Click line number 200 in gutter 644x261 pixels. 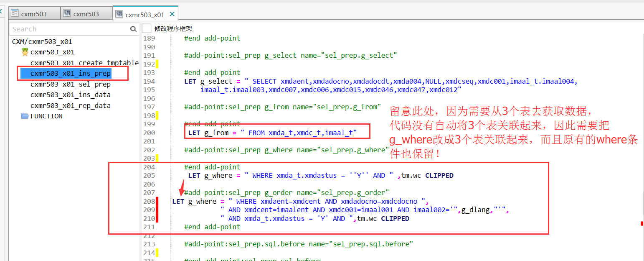click(149, 133)
